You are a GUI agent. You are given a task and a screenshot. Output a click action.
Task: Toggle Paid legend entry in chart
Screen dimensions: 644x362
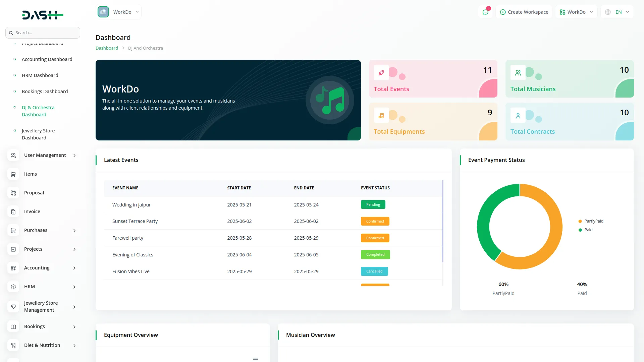pos(588,230)
